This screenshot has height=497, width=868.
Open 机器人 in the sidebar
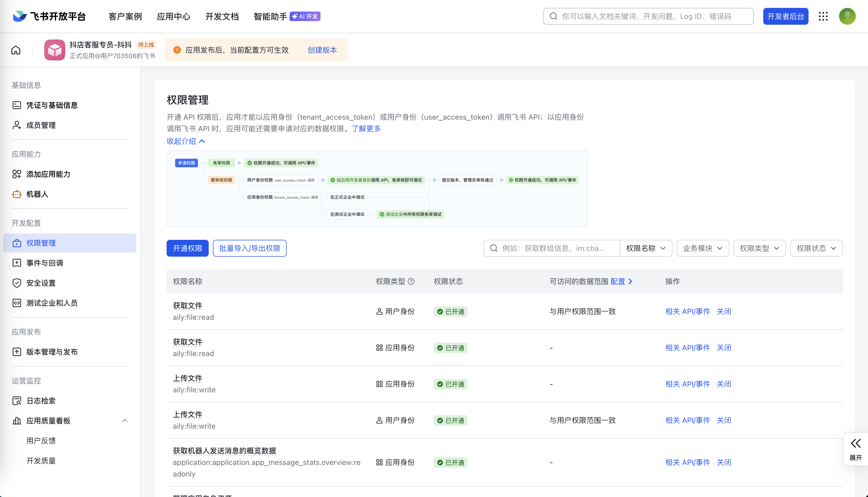coord(37,194)
